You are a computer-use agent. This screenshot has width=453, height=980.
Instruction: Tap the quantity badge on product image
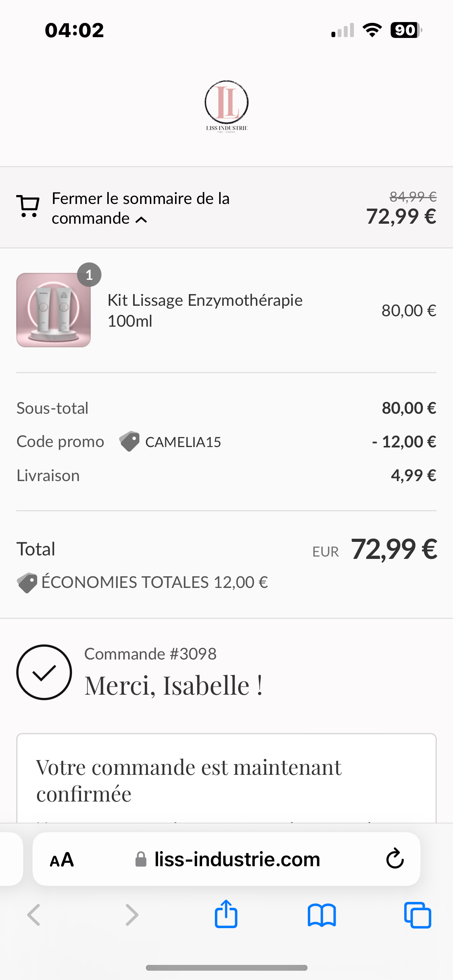[89, 275]
